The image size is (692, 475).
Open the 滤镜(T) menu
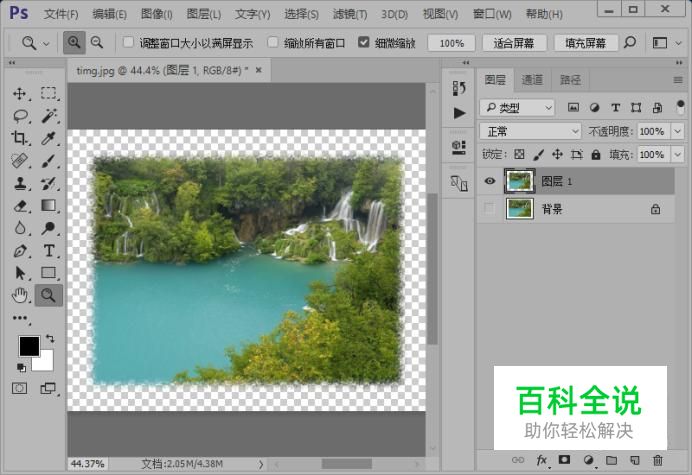pyautogui.click(x=350, y=14)
